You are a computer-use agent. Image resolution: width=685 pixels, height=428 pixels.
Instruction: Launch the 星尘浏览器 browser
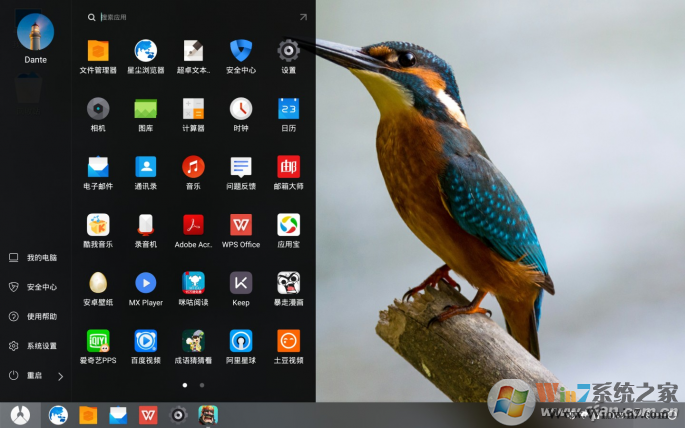pos(146,51)
